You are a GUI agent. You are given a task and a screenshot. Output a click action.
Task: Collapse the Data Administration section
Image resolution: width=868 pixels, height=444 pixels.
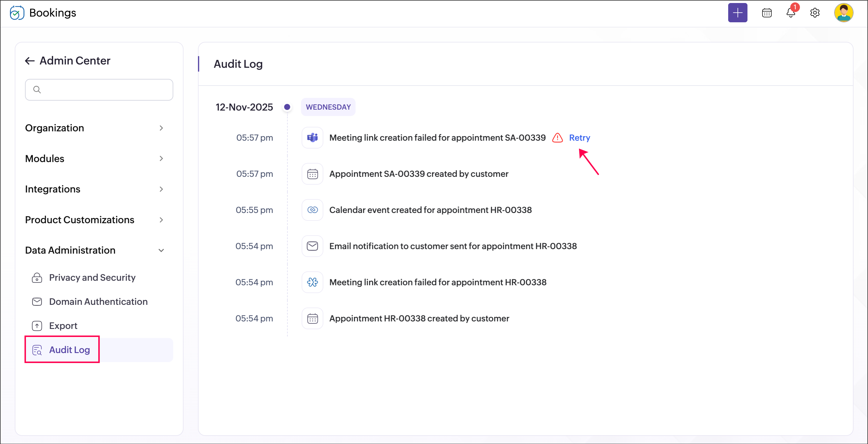pyautogui.click(x=94, y=250)
